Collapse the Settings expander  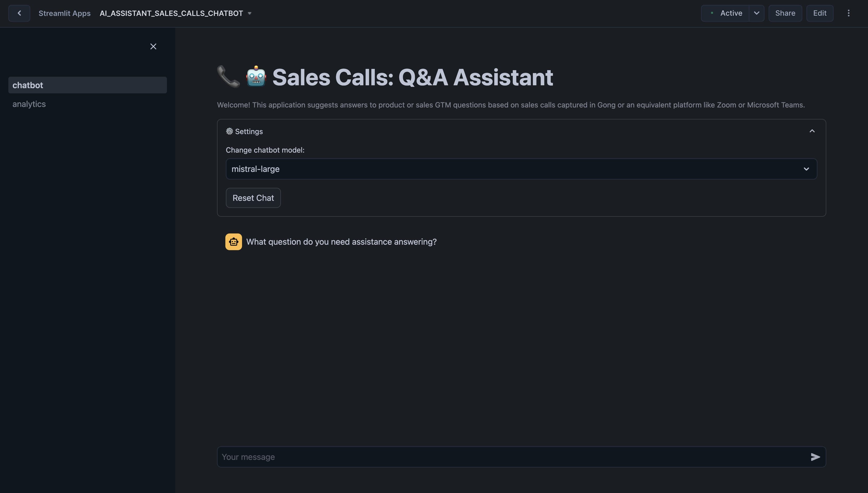click(x=812, y=131)
